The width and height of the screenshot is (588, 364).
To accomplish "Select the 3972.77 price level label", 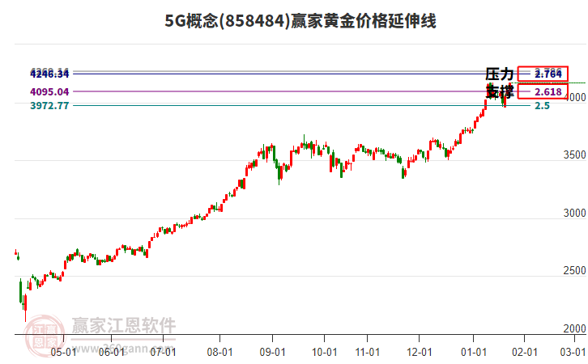I will 49,106.
